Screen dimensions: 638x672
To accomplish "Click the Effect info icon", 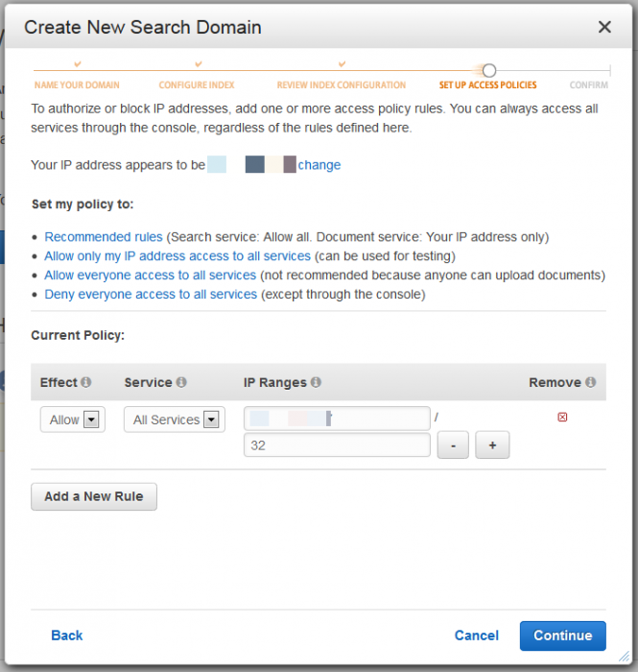I will 86,382.
